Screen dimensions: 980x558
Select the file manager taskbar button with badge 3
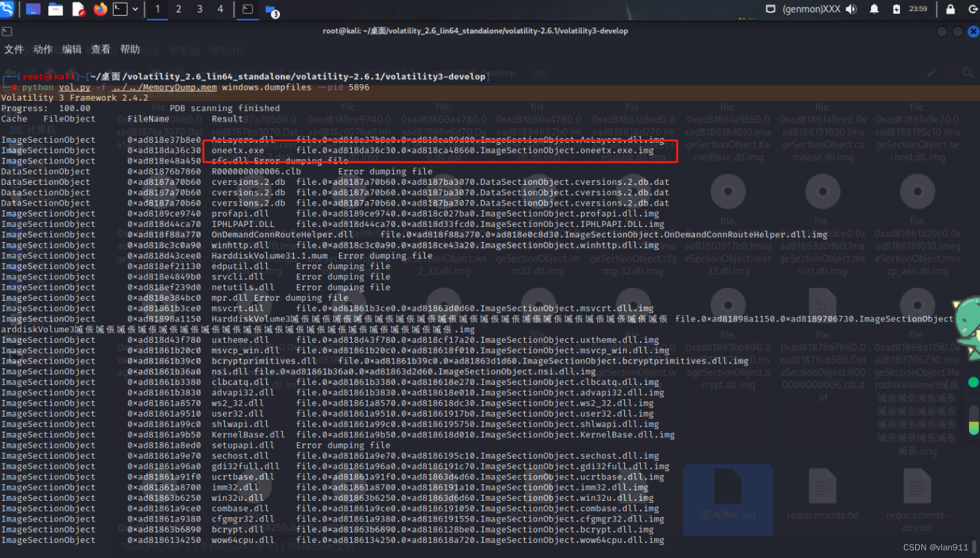(x=271, y=10)
